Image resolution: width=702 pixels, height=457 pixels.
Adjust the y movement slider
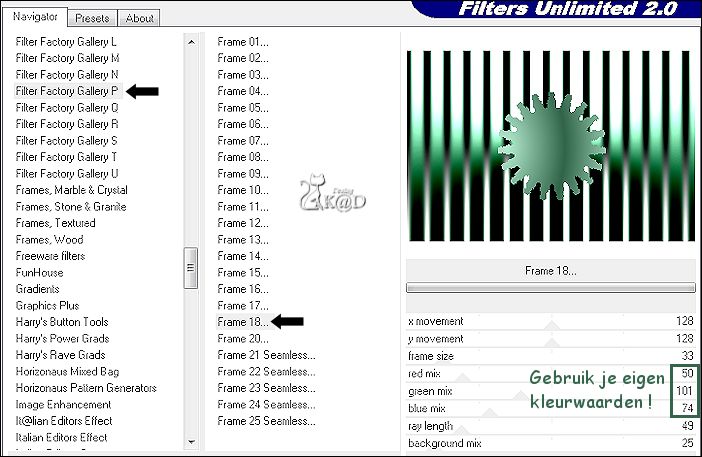click(552, 342)
